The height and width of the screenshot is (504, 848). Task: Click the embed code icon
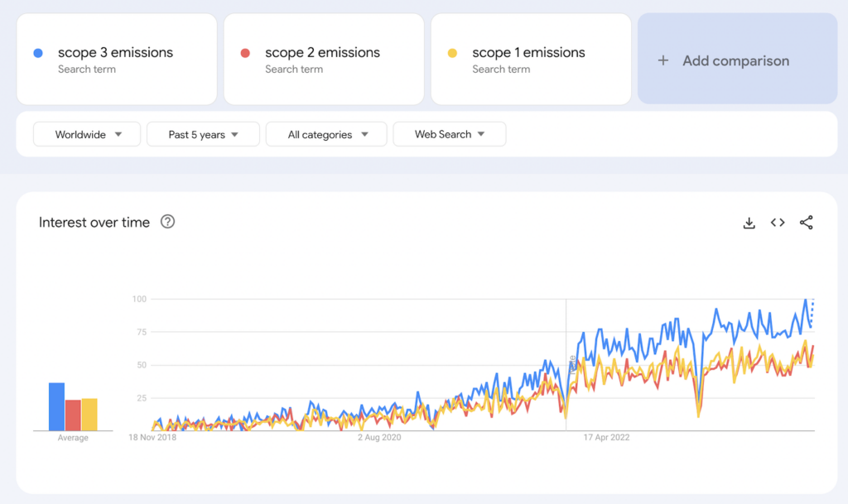[778, 223]
